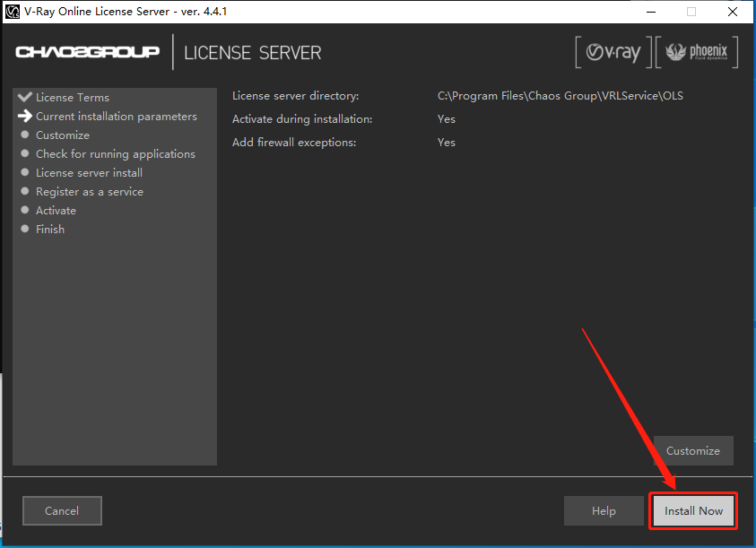Select the Finish step in sidebar
This screenshot has width=756, height=548.
click(50, 229)
